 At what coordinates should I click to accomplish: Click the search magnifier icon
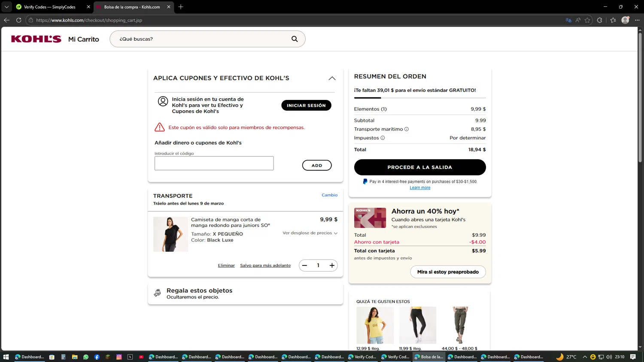[295, 39]
